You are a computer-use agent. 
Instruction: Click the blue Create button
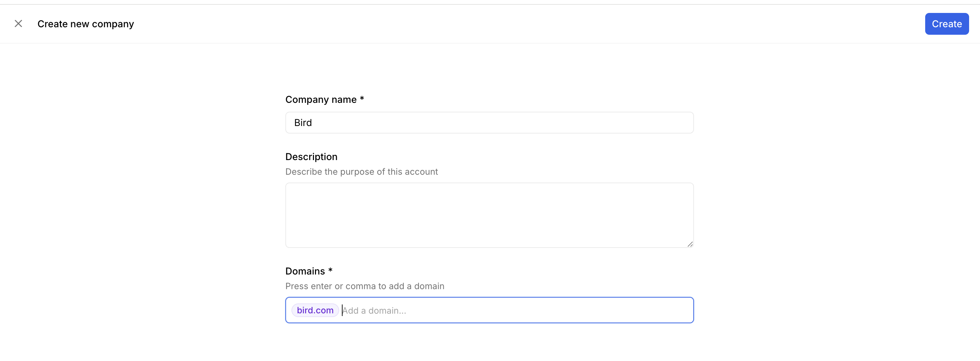pos(947,24)
